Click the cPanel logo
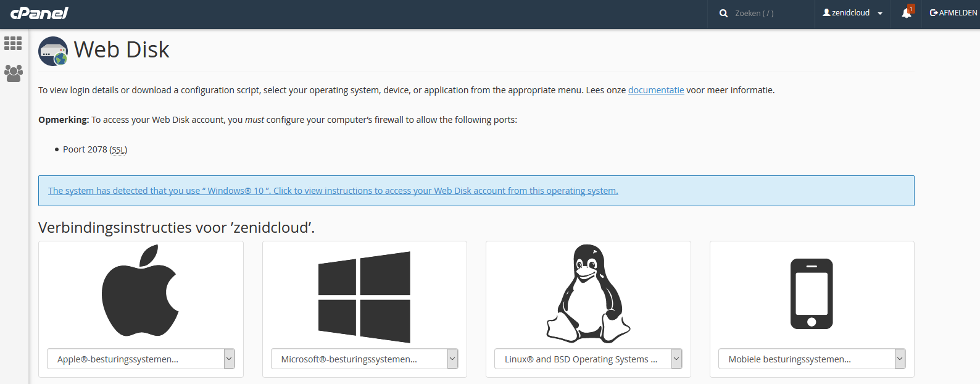Image resolution: width=980 pixels, height=384 pixels. (39, 13)
